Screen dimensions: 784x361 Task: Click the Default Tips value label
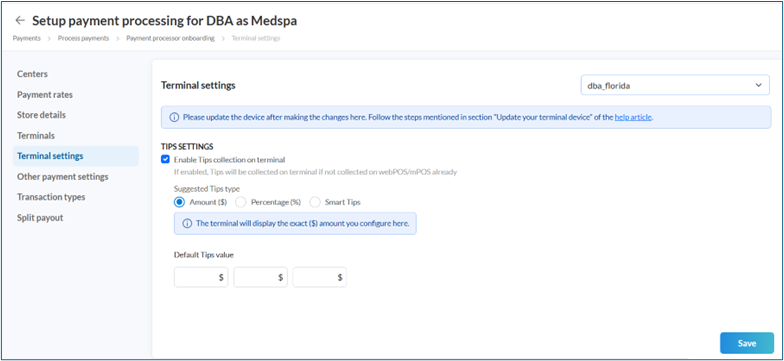click(204, 254)
